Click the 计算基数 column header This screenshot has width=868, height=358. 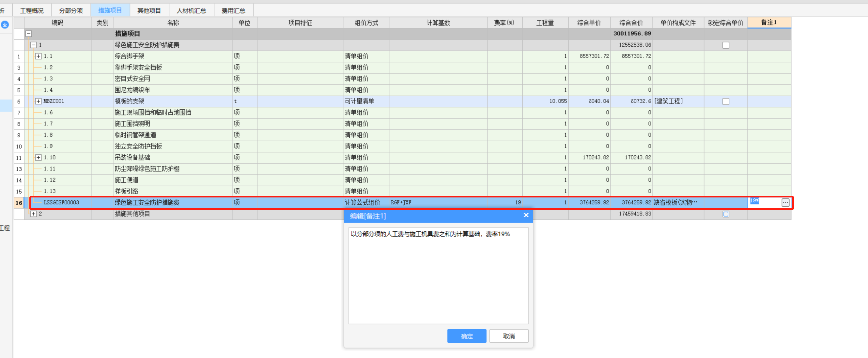pos(438,23)
